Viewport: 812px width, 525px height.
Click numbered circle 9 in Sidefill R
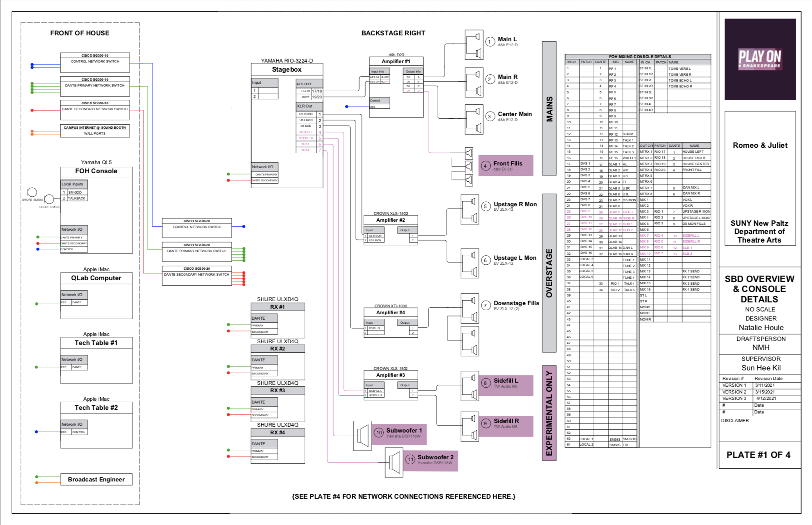point(485,423)
